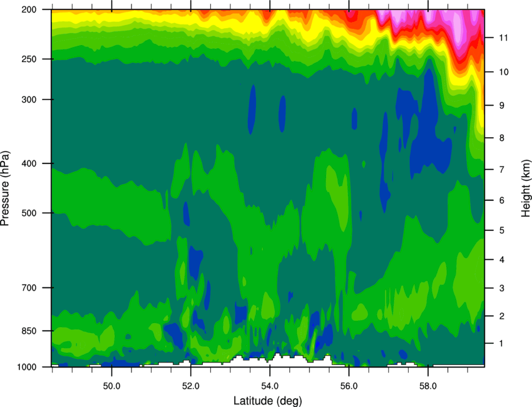Pick the 3 km height label

coord(502,288)
